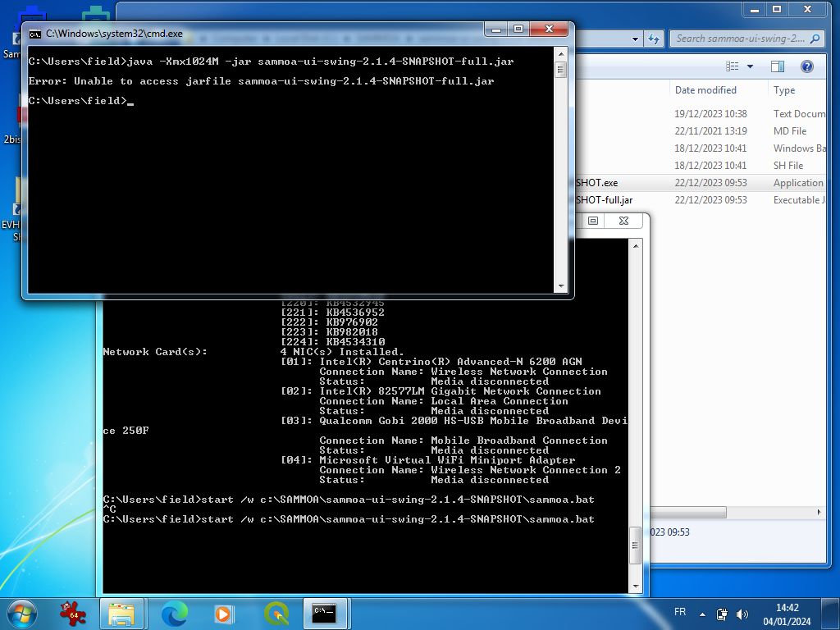Click the 22/12/2023 09:53 date for SHOT.exe

click(x=711, y=183)
